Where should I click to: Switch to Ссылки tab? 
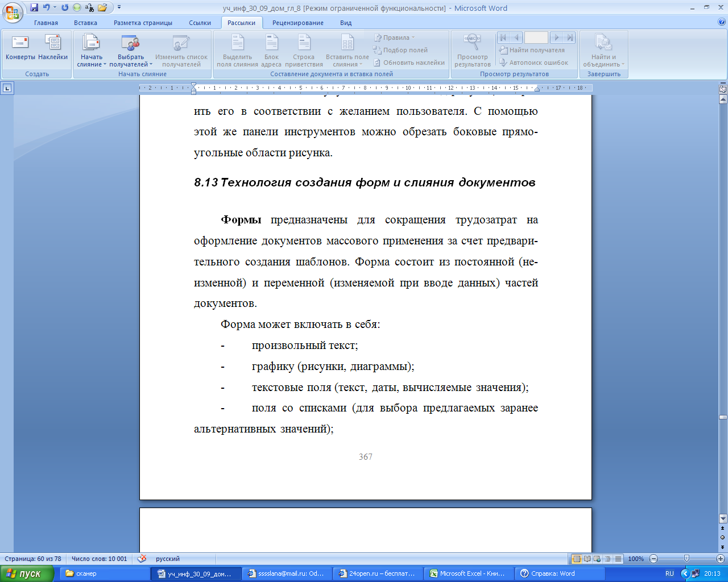200,23
